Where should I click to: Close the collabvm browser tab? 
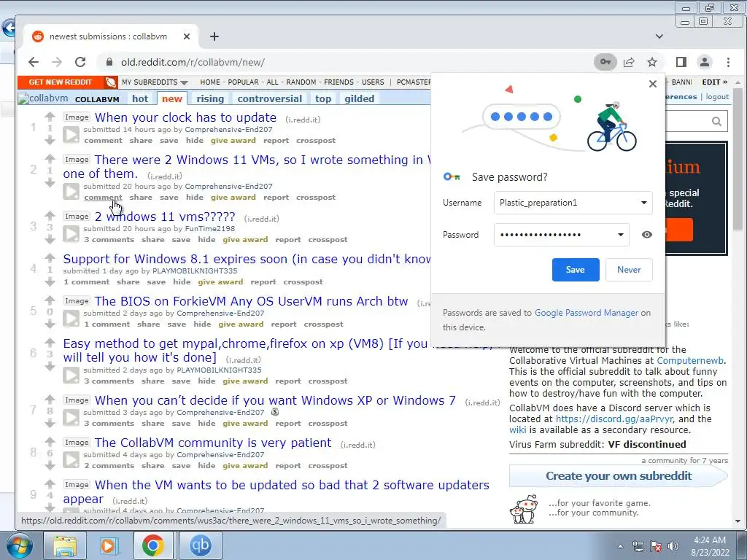186,36
